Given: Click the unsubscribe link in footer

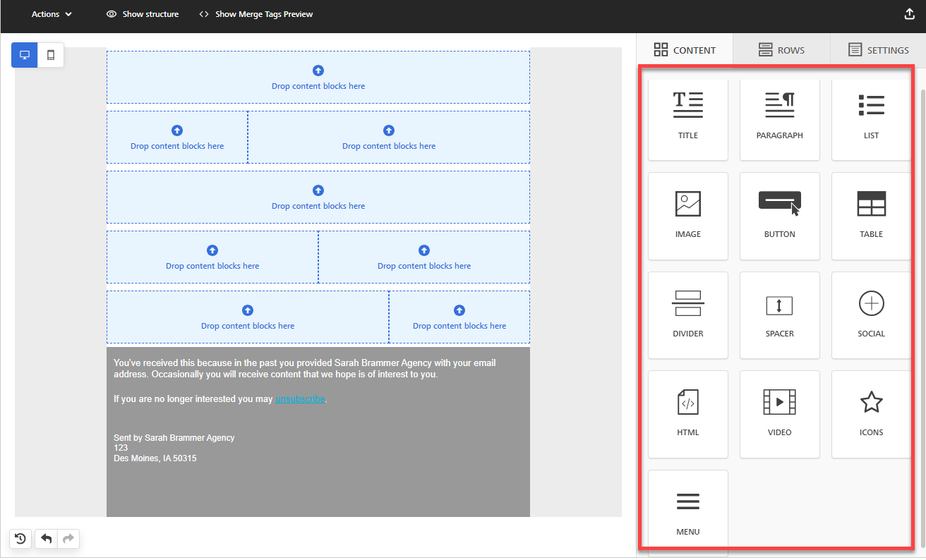Looking at the screenshot, I should pos(299,398).
